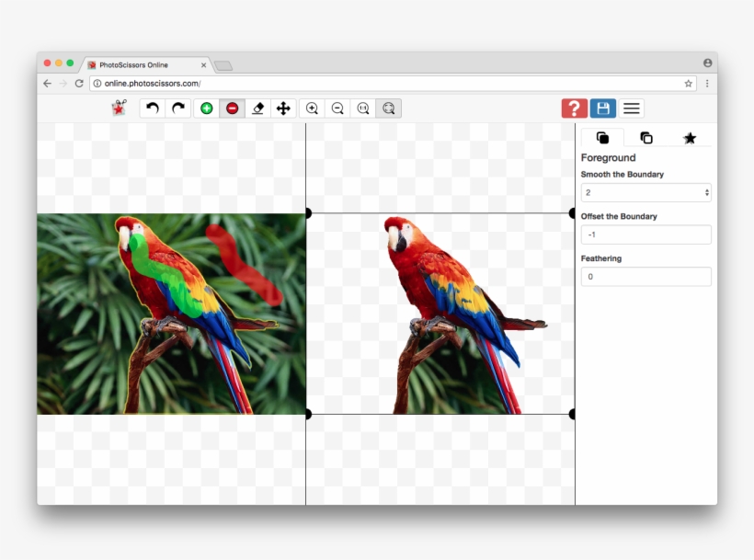The image size is (754, 560).
Task: Click the top-right crop handle on result
Action: point(572,213)
